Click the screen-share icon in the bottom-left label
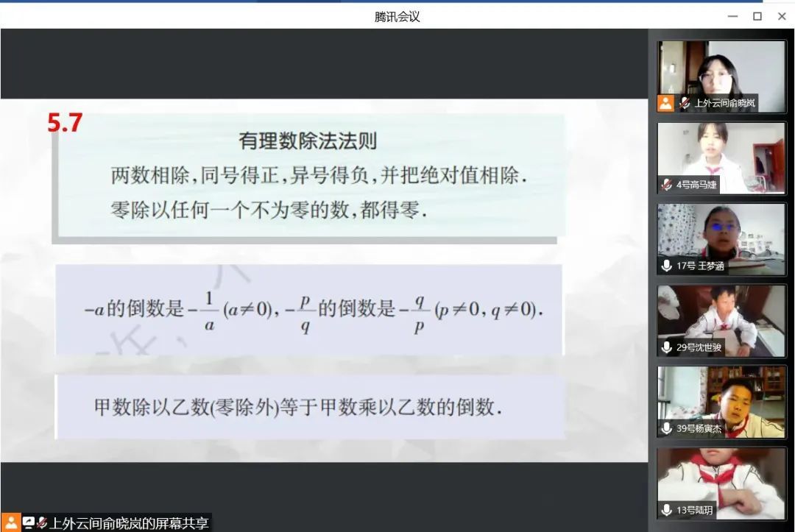Image resolution: width=795 pixels, height=532 pixels. coord(29,523)
